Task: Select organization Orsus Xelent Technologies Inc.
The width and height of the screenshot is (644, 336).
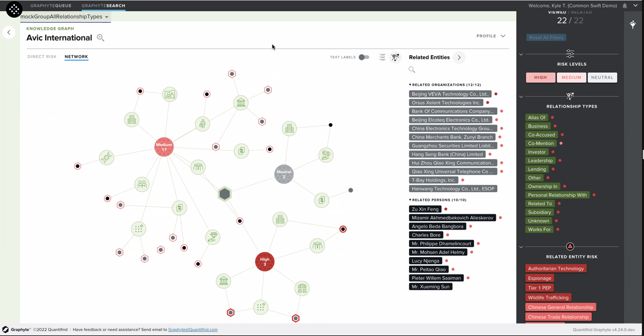Action: 446,103
